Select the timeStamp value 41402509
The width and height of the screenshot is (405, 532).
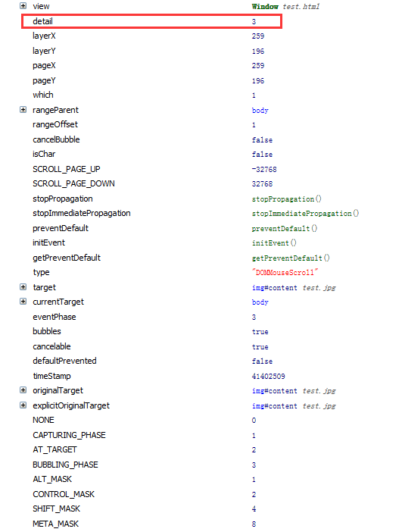[268, 377]
